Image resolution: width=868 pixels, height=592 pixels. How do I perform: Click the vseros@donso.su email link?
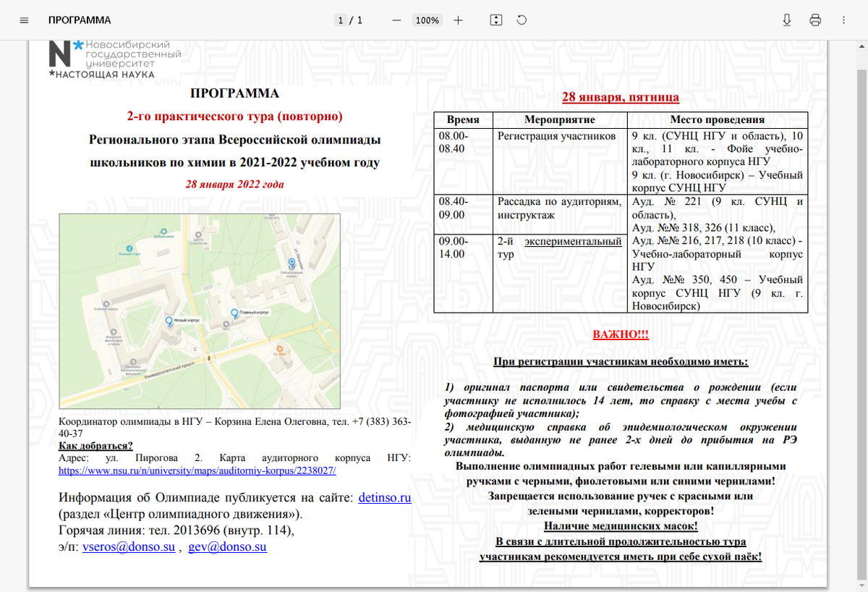point(129,547)
